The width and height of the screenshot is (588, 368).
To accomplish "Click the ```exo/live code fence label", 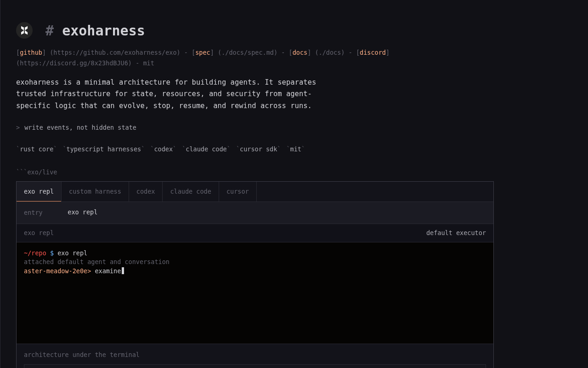I will (37, 172).
